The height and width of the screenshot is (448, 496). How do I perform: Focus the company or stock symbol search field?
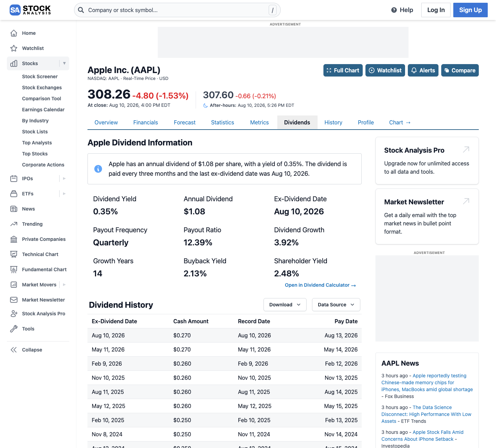click(177, 10)
